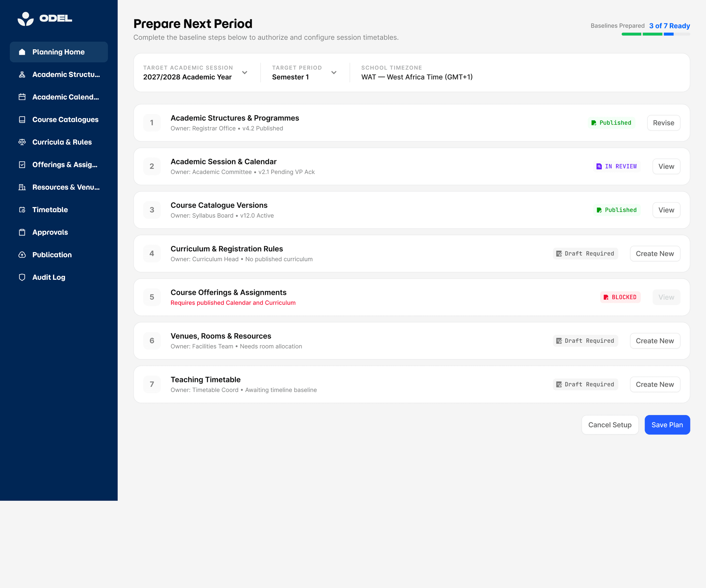This screenshot has height=588, width=706.
Task: Click the 'BLOCKED' status badge text
Action: [x=624, y=297]
